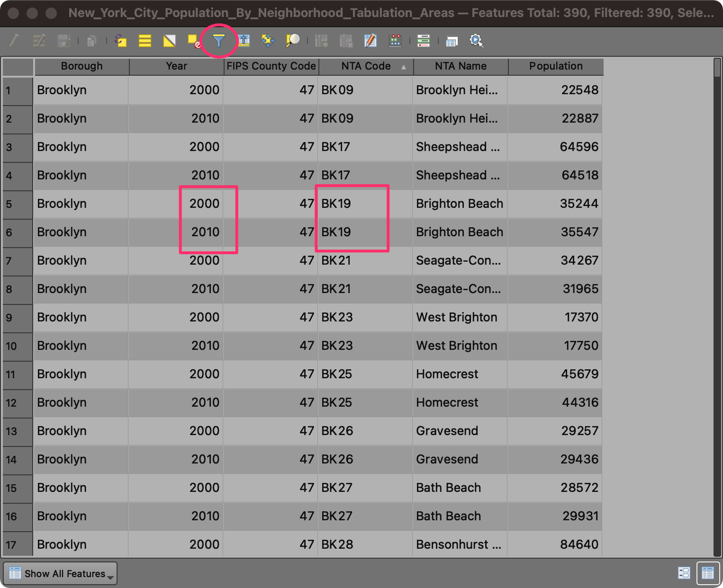Click the Select All features icon
The height and width of the screenshot is (588, 723).
(145, 41)
